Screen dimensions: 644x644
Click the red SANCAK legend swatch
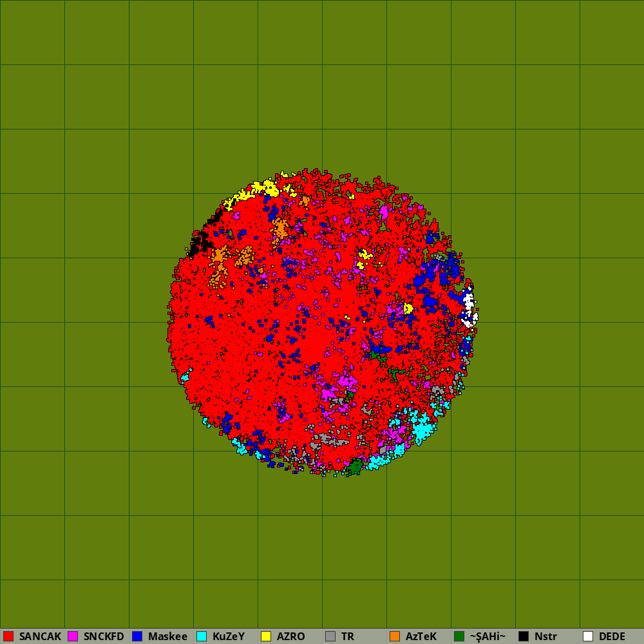[x=8, y=636]
